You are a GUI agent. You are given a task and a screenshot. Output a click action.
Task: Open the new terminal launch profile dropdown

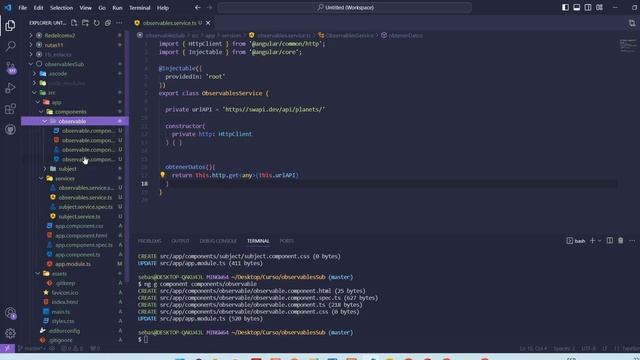[600, 241]
